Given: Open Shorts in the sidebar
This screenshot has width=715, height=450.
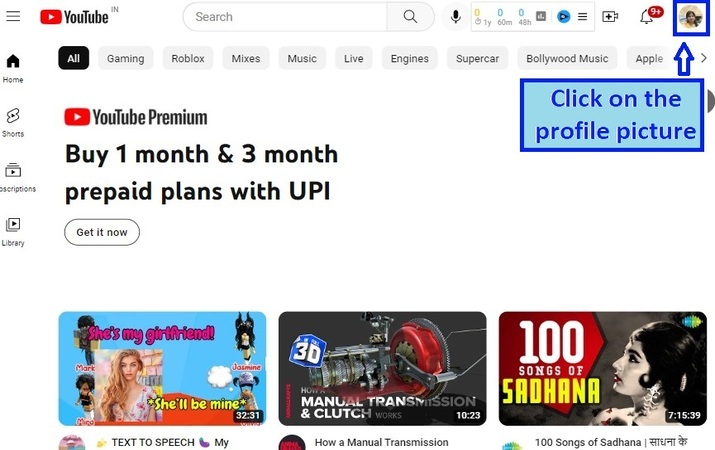Looking at the screenshot, I should click(13, 122).
